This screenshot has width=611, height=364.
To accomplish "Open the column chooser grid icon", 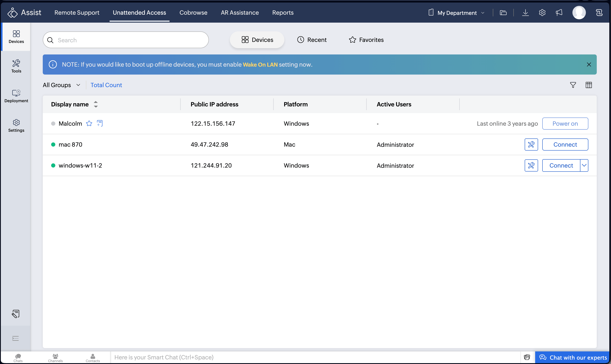I will tap(588, 85).
